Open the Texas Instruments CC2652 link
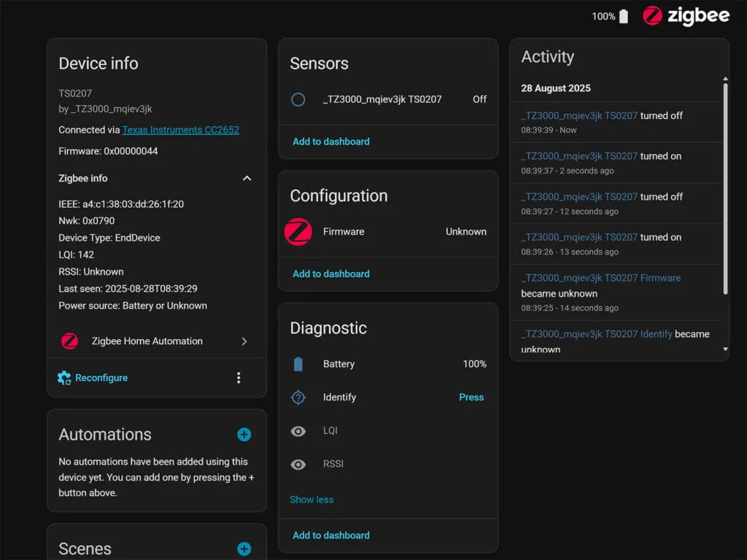Image resolution: width=747 pixels, height=560 pixels. 180,130
